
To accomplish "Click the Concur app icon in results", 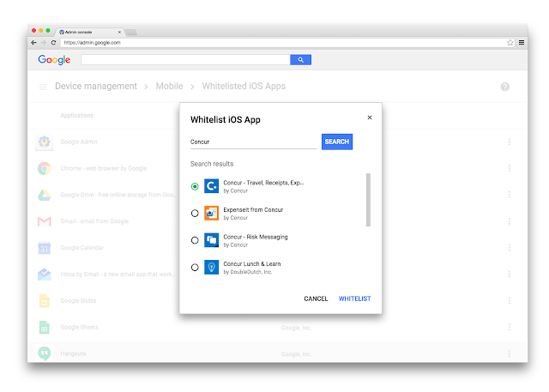I will pyautogui.click(x=212, y=186).
